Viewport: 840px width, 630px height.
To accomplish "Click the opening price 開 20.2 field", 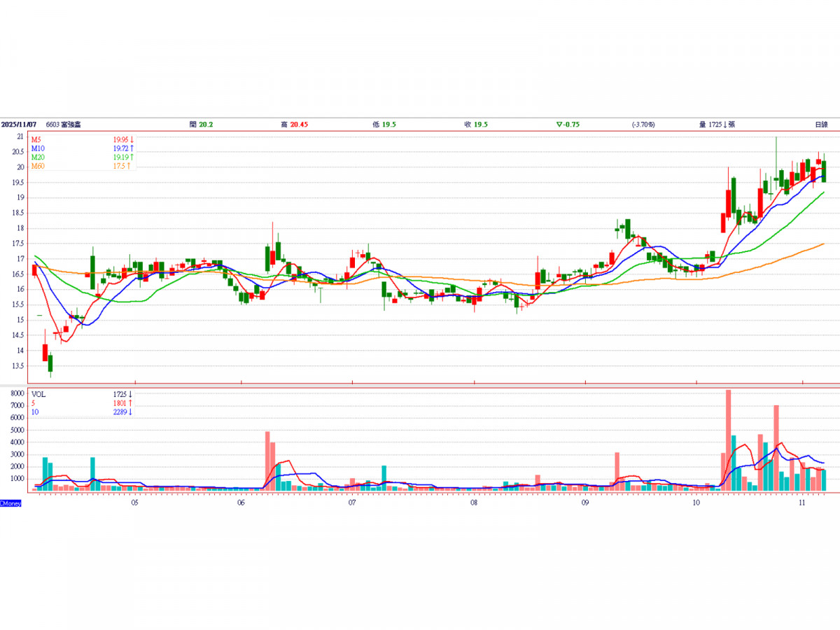I will 202,124.
